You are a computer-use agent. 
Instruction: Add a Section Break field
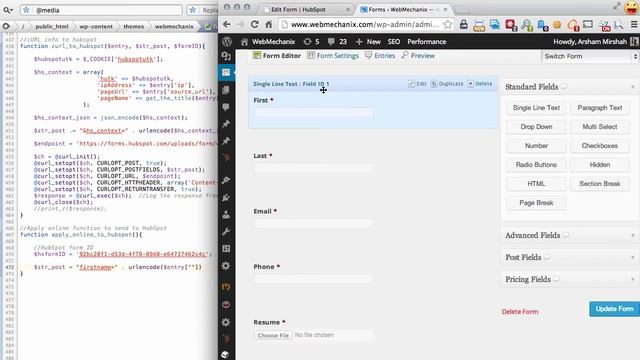tap(600, 184)
